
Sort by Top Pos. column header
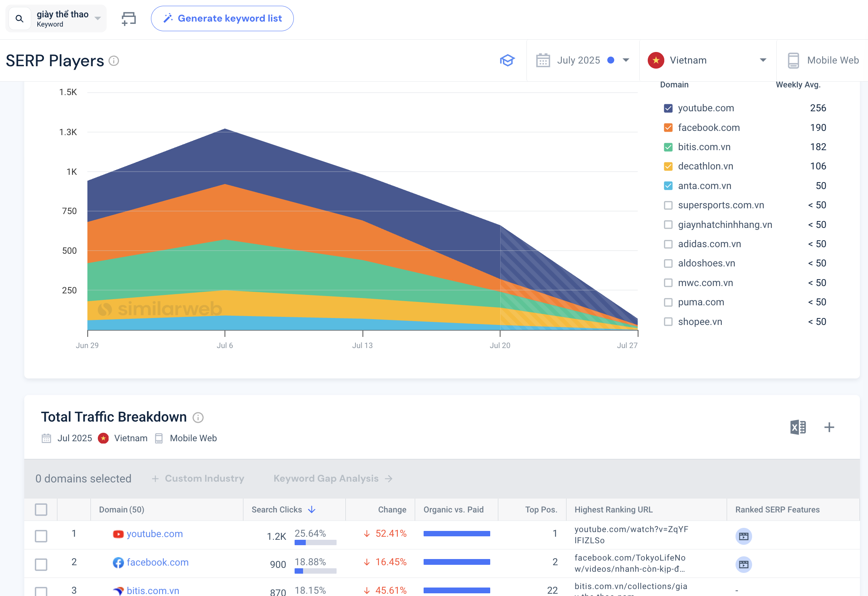coord(541,510)
